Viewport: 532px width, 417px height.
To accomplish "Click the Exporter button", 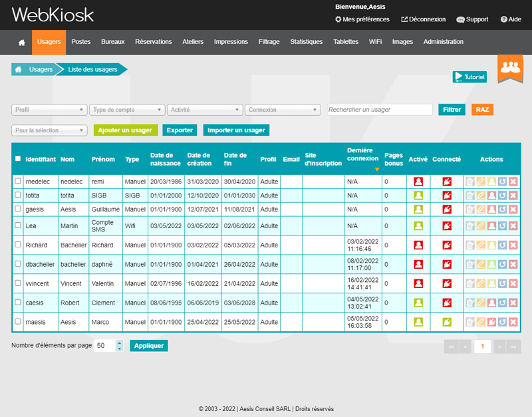I will coord(180,130).
